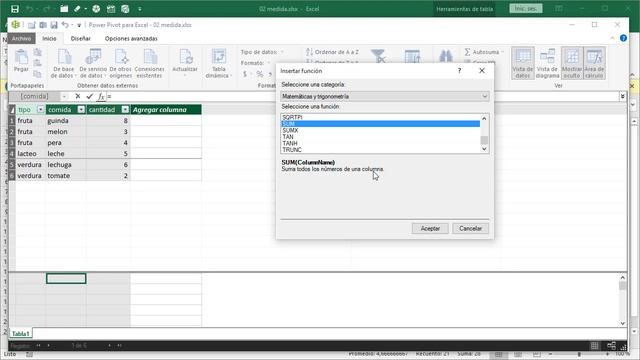
Task: Open the cantidad column filter dropdown
Action: tap(125, 109)
